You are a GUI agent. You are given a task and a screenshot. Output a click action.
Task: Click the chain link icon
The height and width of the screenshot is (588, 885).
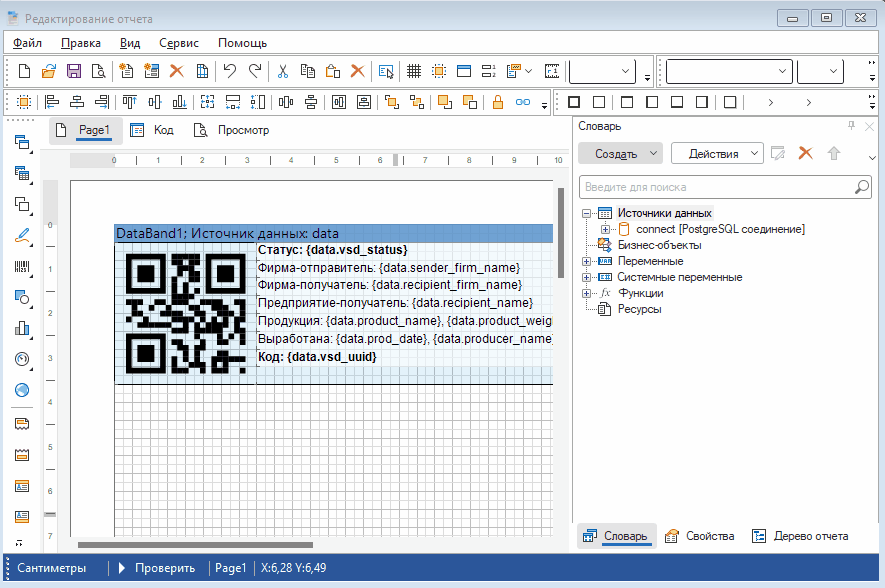(523, 102)
